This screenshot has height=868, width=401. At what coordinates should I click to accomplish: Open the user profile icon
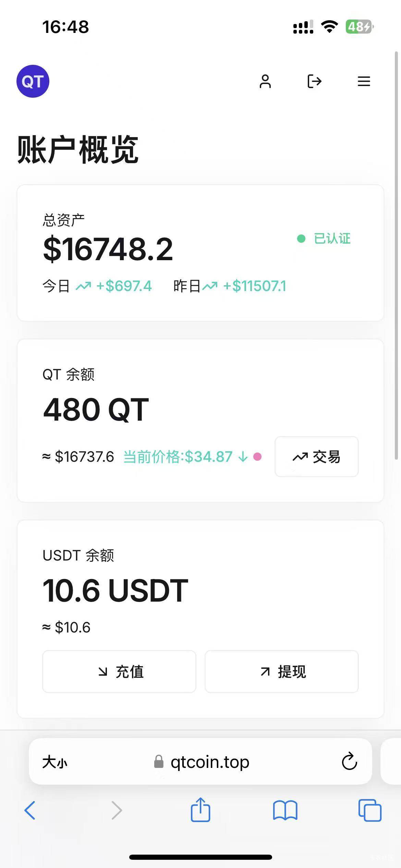click(265, 81)
